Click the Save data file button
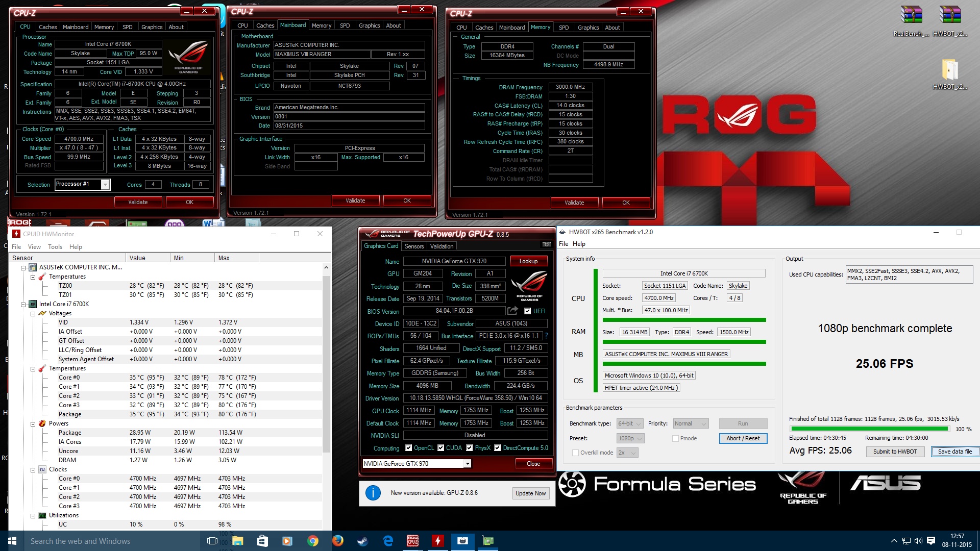The image size is (980, 551). [954, 452]
